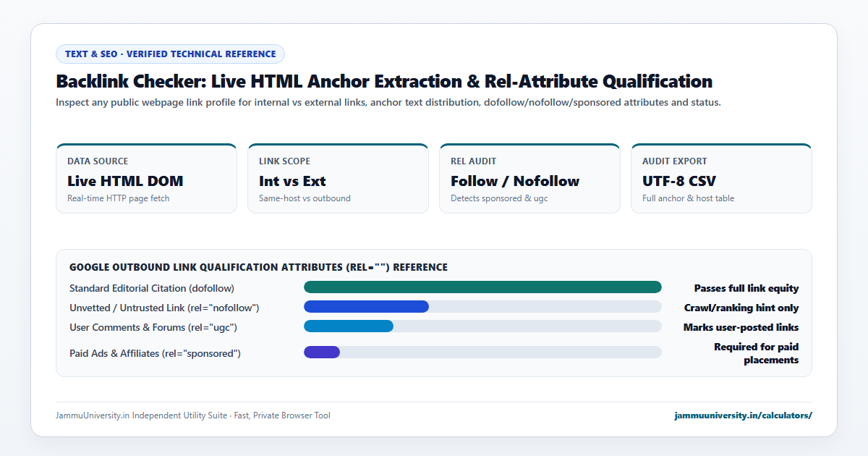Click the main title 'Backlink Checker: Live HTML Anchor Extraction'

coord(260,81)
